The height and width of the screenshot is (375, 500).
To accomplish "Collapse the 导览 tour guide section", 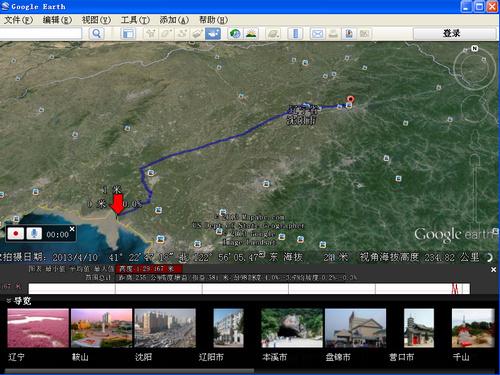I will pos(9,301).
